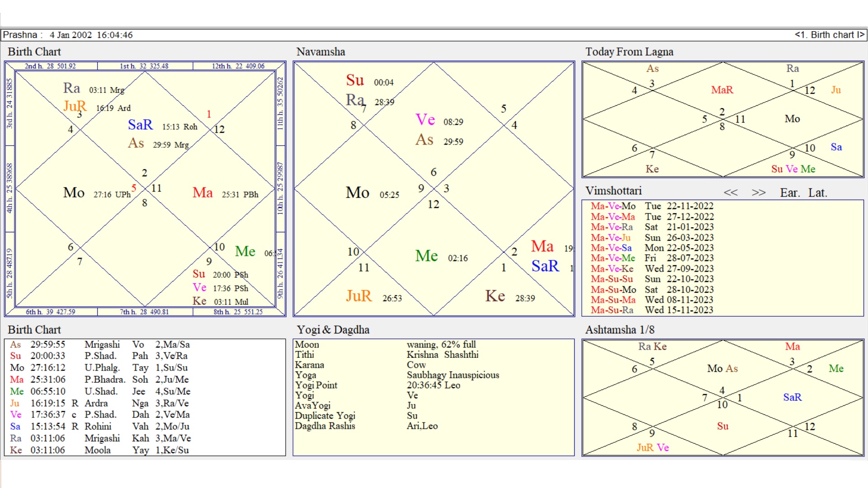Click the Vimshottari previous << arrows
The width and height of the screenshot is (868, 488).
[x=731, y=193]
